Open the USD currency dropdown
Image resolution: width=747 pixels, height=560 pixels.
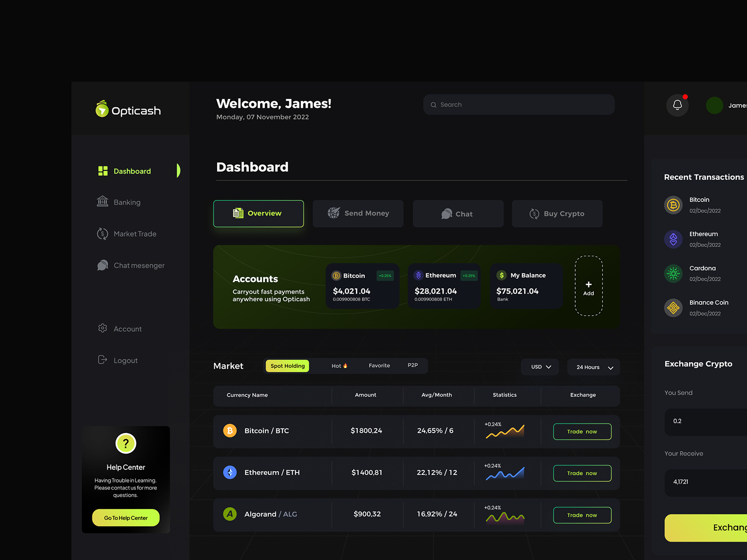tap(540, 367)
